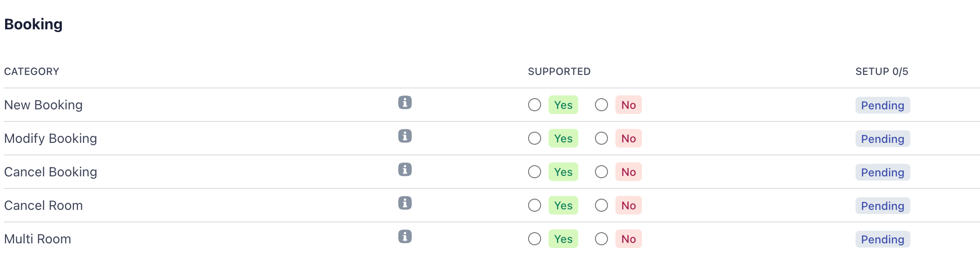
Task: Pick No radio in Multi Room row
Action: pyautogui.click(x=601, y=239)
